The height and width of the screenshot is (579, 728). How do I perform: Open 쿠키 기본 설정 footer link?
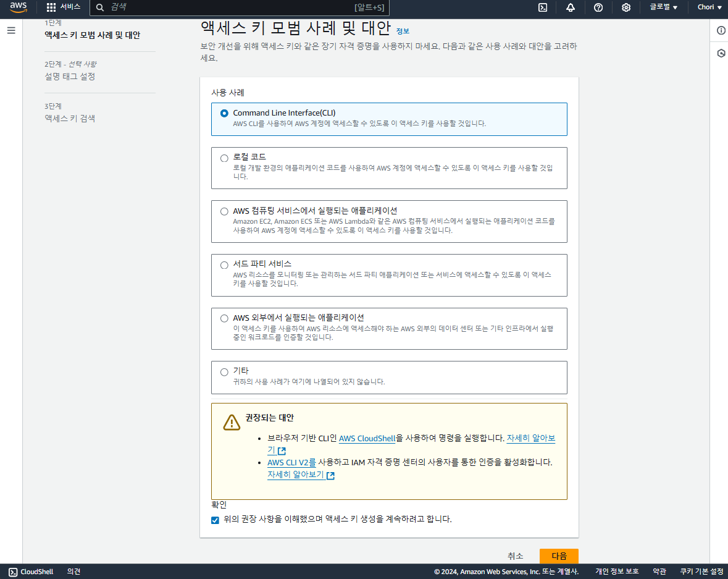coord(701,572)
